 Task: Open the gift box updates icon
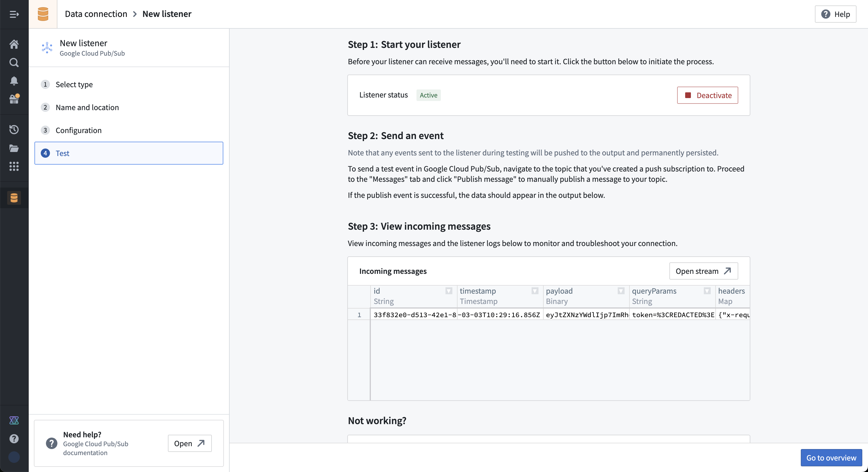pyautogui.click(x=14, y=99)
